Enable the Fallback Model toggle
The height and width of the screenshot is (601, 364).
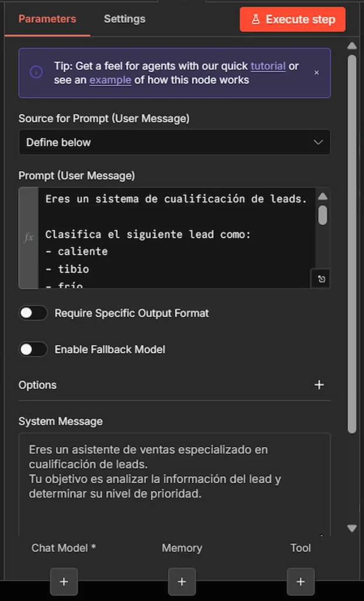pos(33,349)
